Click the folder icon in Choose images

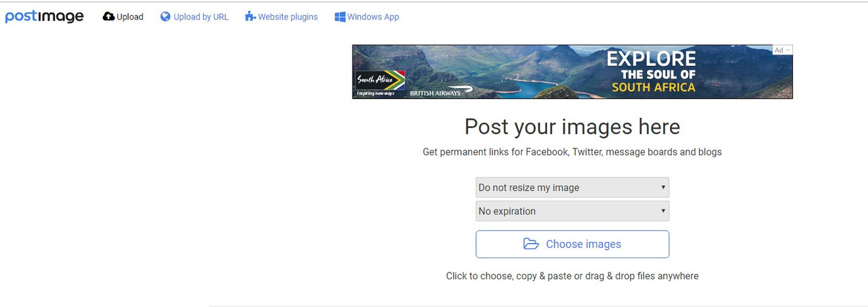(x=531, y=244)
